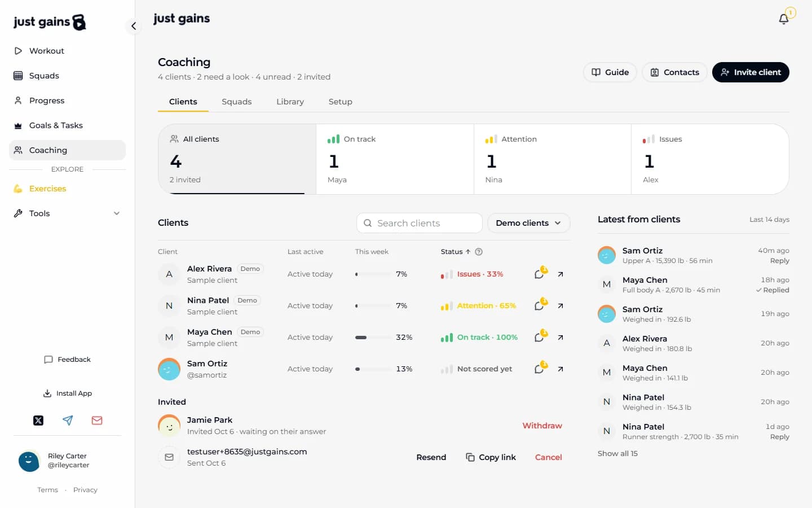Click Install App in the sidebar

[67, 393]
